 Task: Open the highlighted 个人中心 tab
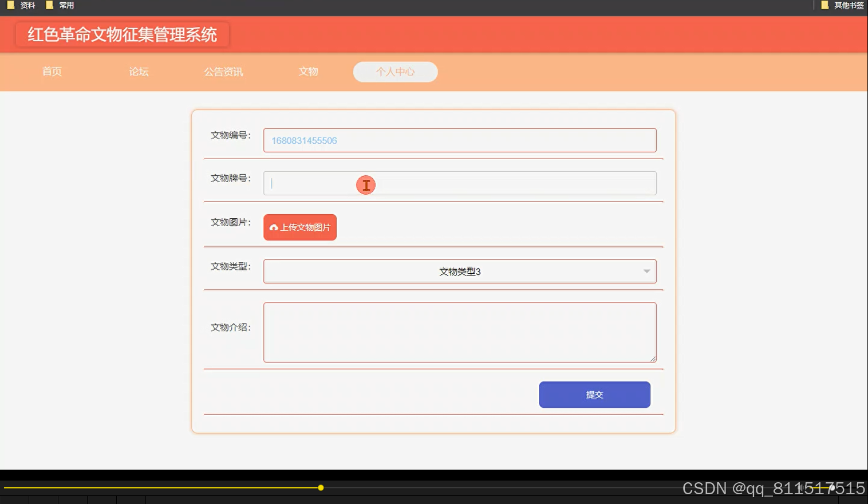[x=394, y=72]
